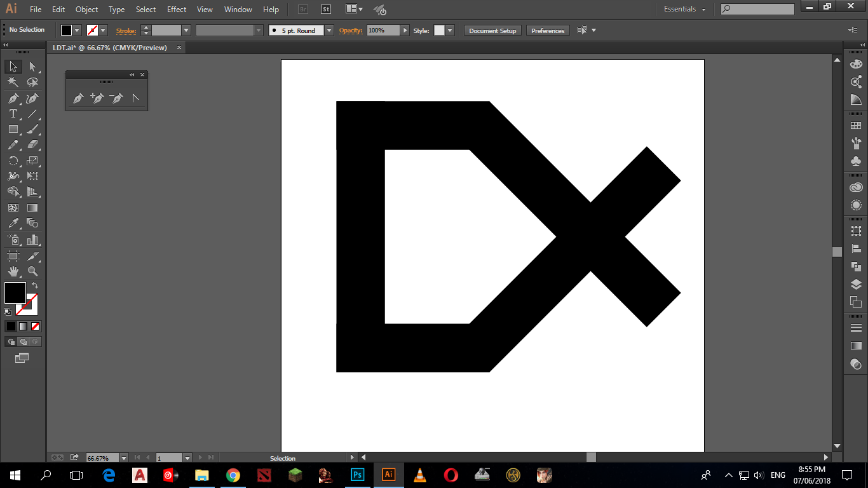Click Anchor Point convert tool in floating panel
The width and height of the screenshot is (868, 488).
(135, 98)
